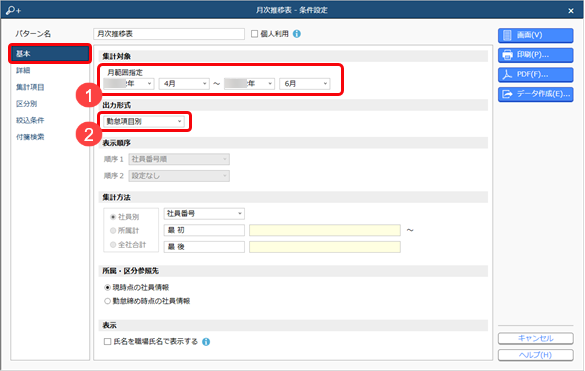
Task: Select the 基本 tab in sidebar
Action: [50, 54]
